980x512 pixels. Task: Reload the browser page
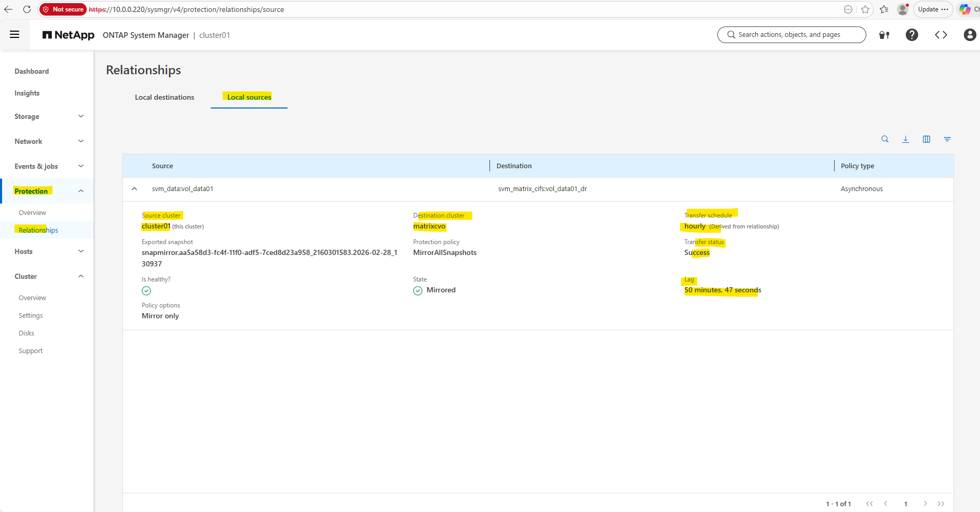coord(27,9)
